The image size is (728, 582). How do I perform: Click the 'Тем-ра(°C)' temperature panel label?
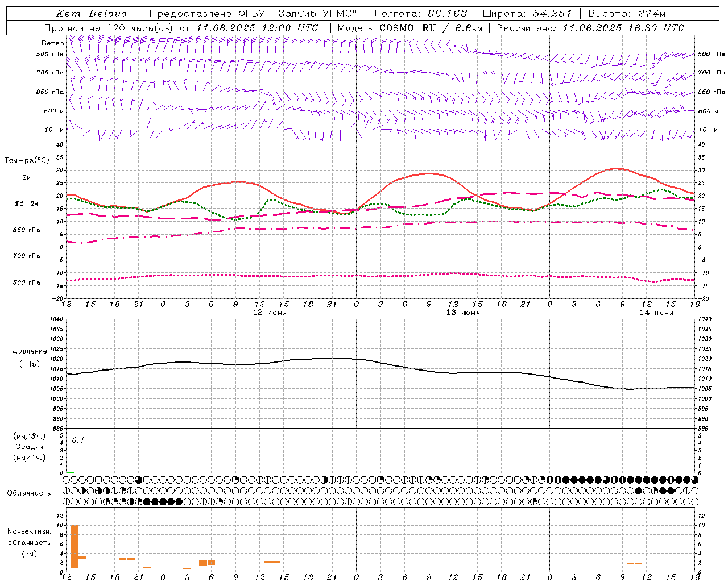[27, 161]
